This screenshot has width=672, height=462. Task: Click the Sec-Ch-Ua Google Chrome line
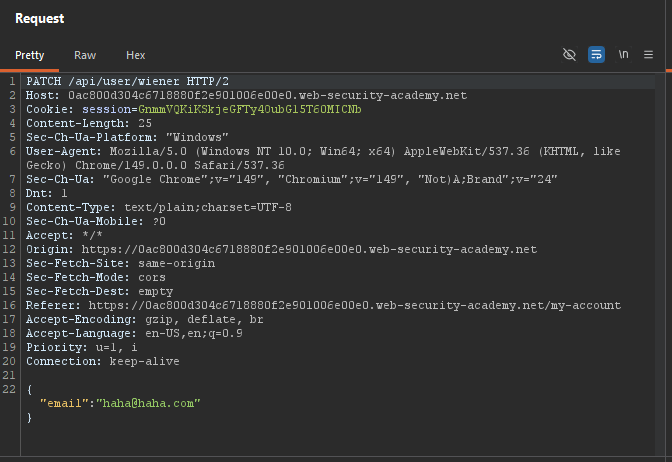(291, 180)
